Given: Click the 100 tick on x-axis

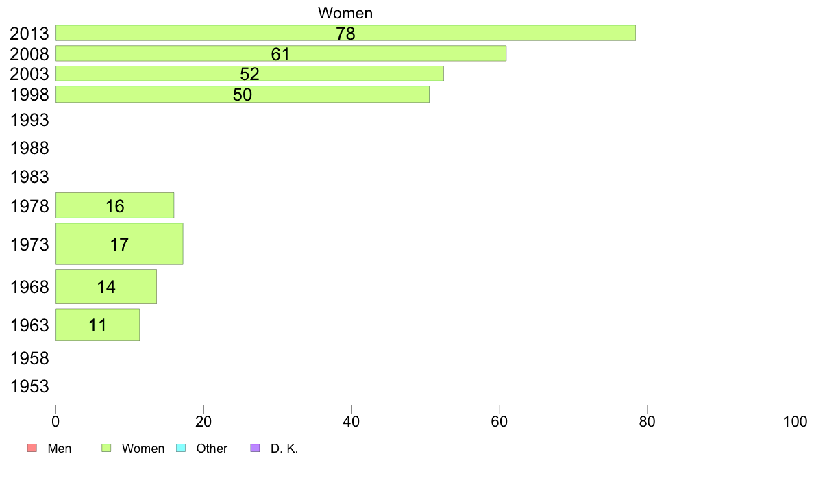Looking at the screenshot, I should click(x=795, y=421).
